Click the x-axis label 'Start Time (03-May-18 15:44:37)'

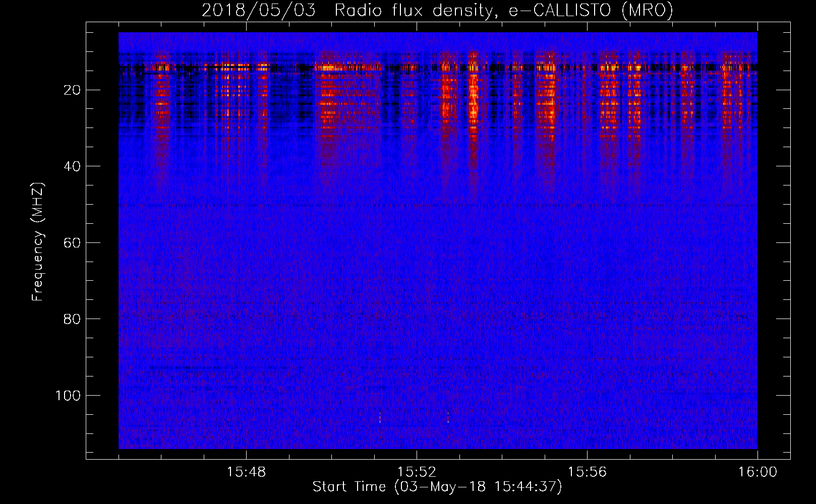(x=437, y=487)
